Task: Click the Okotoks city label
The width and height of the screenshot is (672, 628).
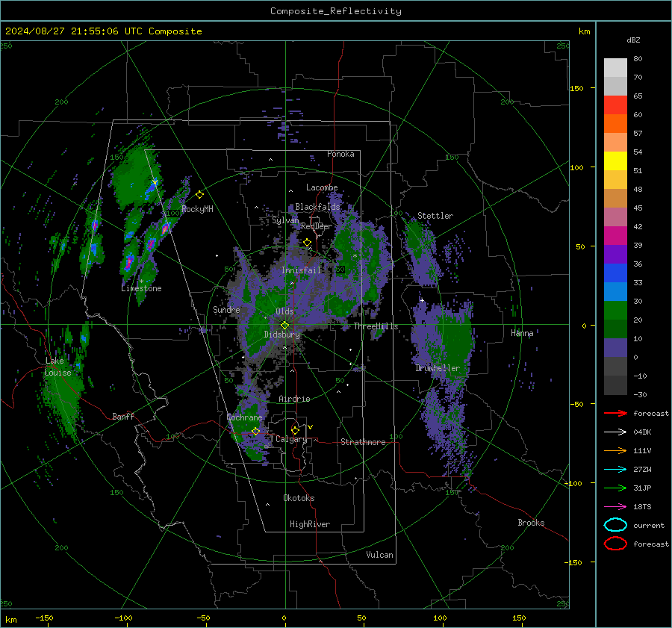Action: [299, 498]
